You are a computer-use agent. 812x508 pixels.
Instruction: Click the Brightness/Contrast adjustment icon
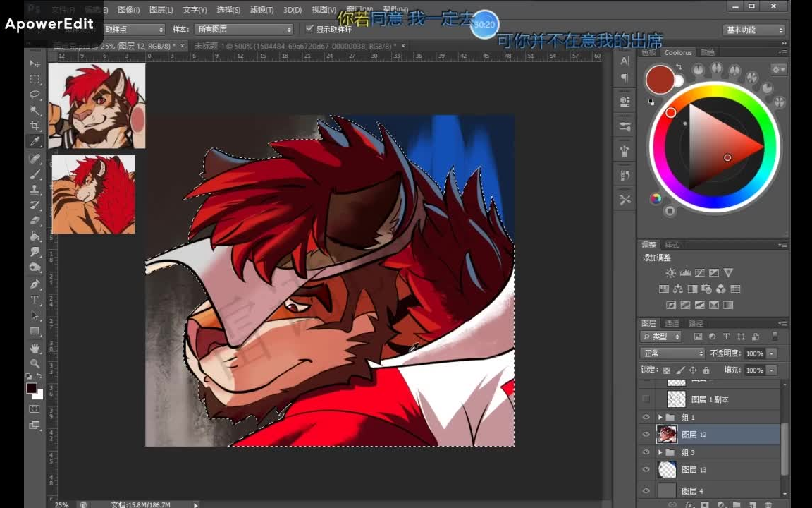(670, 273)
